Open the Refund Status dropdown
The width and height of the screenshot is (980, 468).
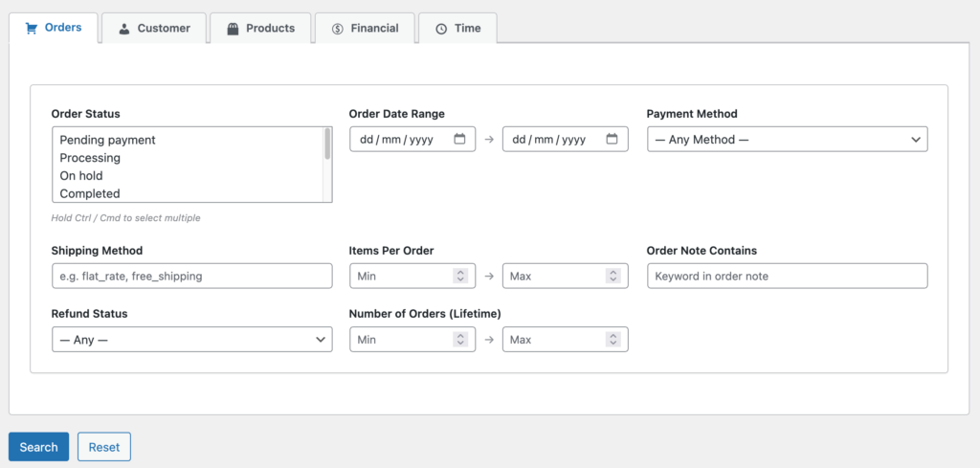tap(191, 340)
